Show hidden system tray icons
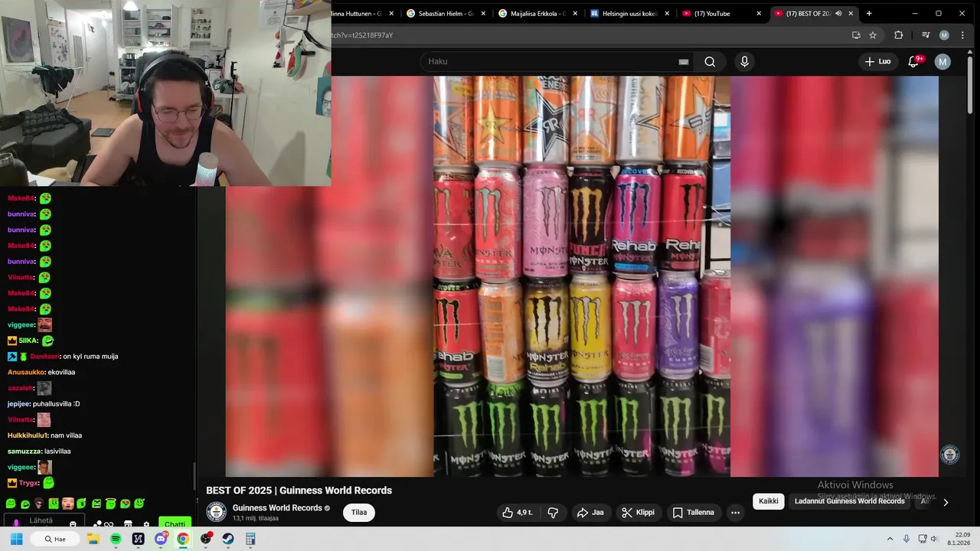The height and width of the screenshot is (551, 980). tap(892, 540)
